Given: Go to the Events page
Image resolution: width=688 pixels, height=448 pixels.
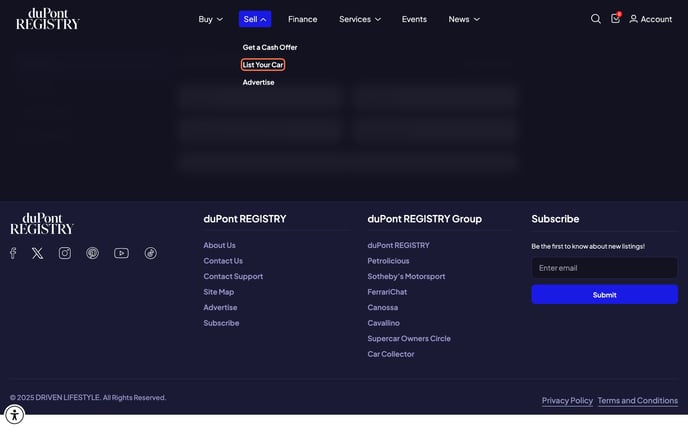Looking at the screenshot, I should click(414, 19).
